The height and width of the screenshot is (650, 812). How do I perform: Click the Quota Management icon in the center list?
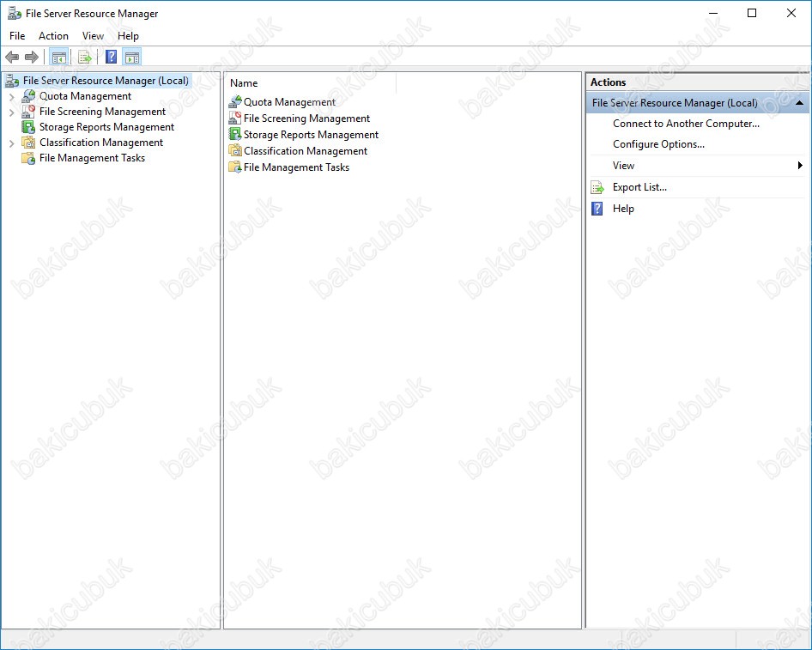[x=235, y=101]
